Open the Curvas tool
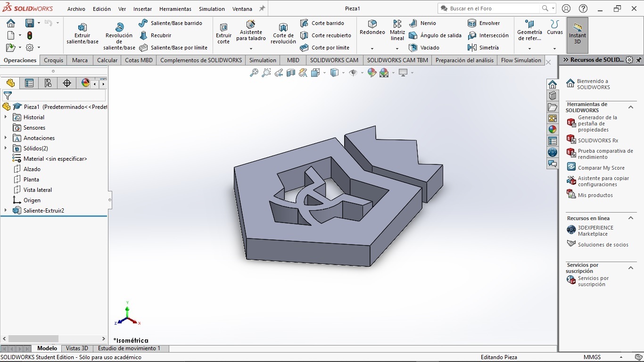Viewport: 644px width, 362px height. (555, 27)
